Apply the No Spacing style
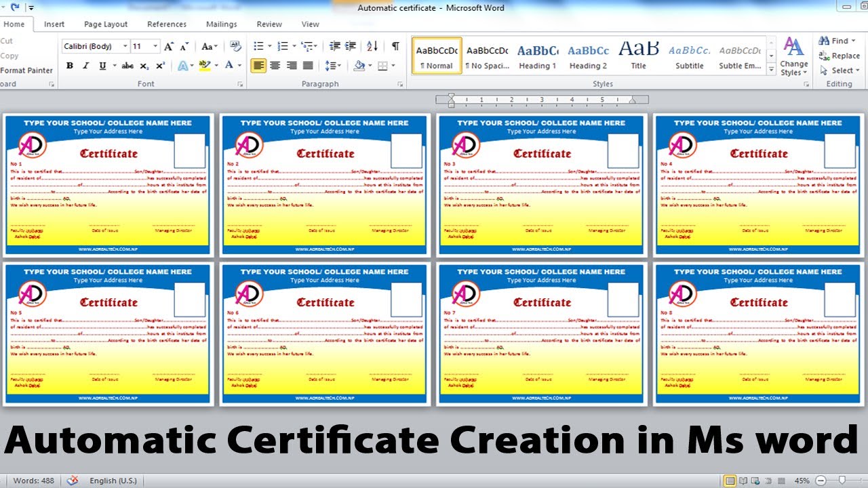The height and width of the screenshot is (488, 868). tap(487, 56)
